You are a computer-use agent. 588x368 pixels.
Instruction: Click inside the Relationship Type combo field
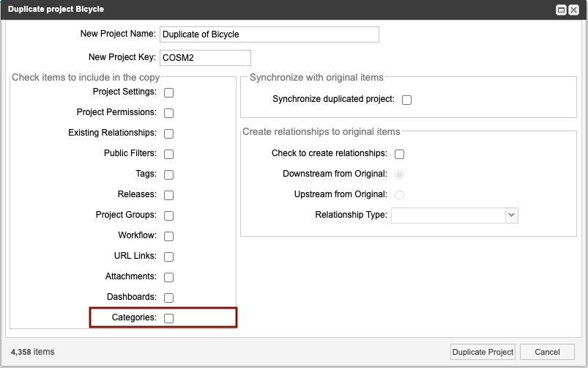448,216
